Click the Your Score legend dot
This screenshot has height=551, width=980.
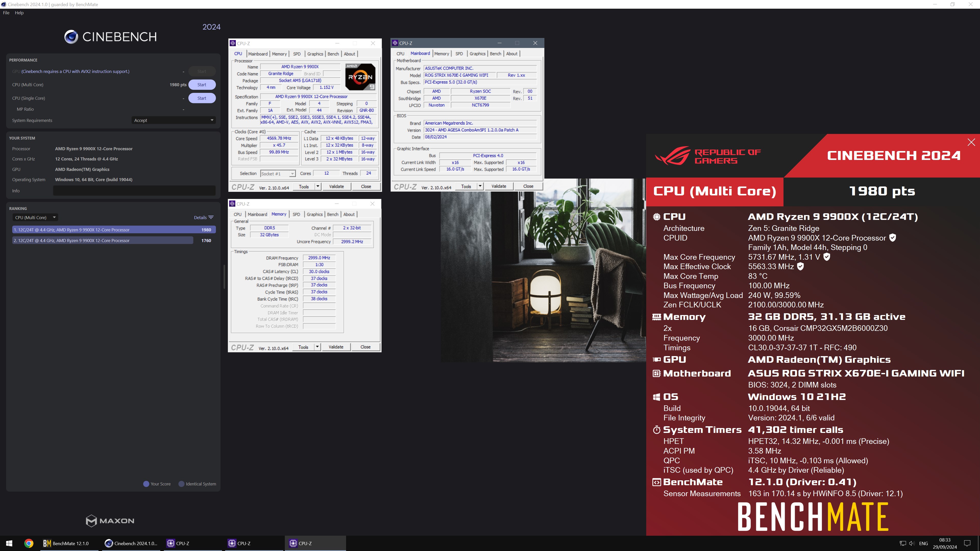pos(146,484)
